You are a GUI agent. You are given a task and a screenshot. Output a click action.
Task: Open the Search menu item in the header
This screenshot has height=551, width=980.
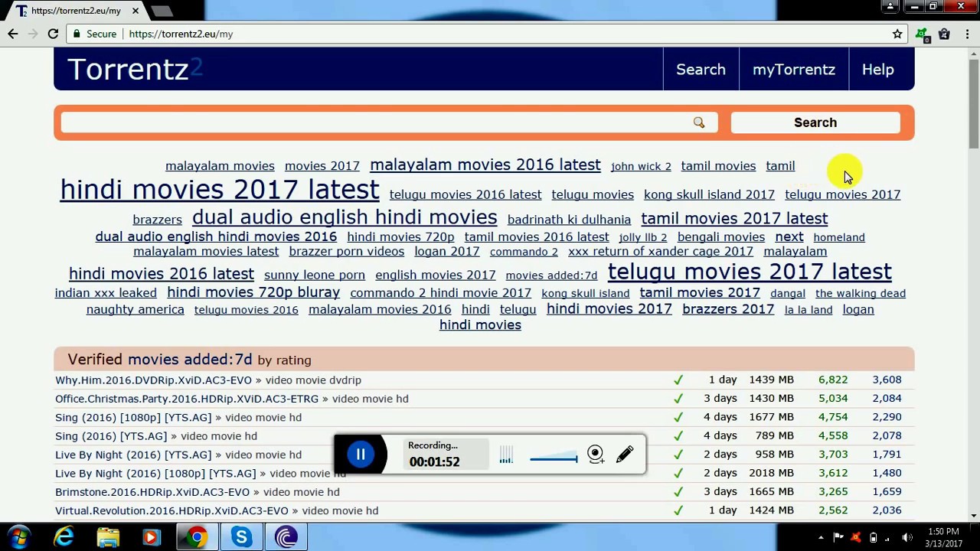point(701,70)
